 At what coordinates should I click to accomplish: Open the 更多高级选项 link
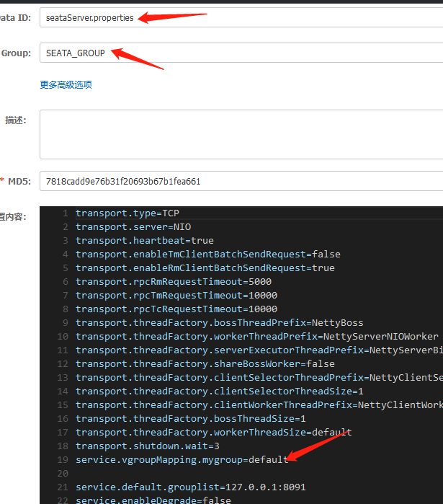(66, 85)
